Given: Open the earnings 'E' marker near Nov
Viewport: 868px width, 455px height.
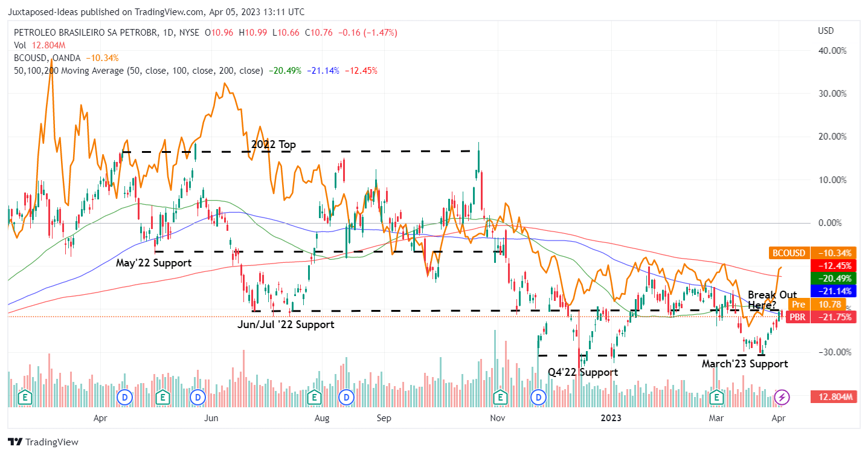Looking at the screenshot, I should pos(500,397).
